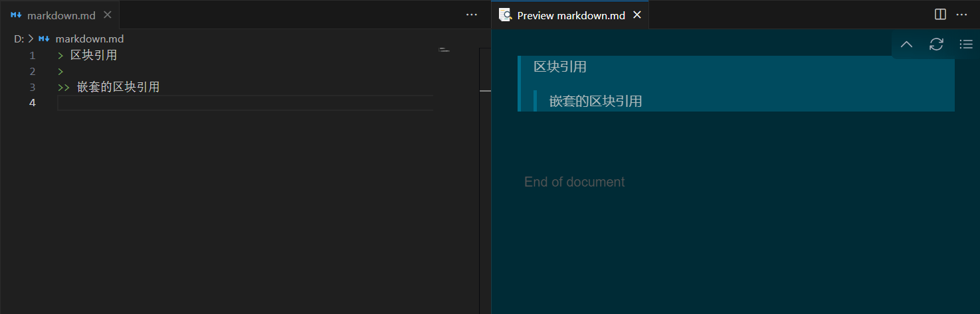
Task: Click line number 3 in the gutter
Action: [x=32, y=87]
